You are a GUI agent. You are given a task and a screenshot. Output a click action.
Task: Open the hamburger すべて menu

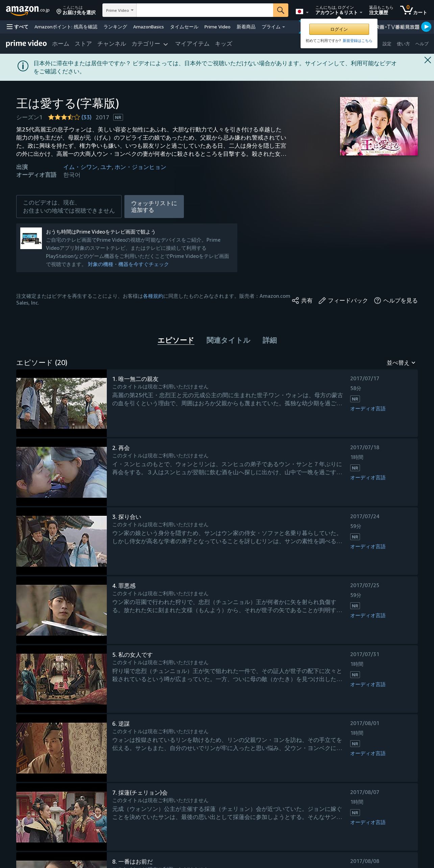click(x=17, y=27)
